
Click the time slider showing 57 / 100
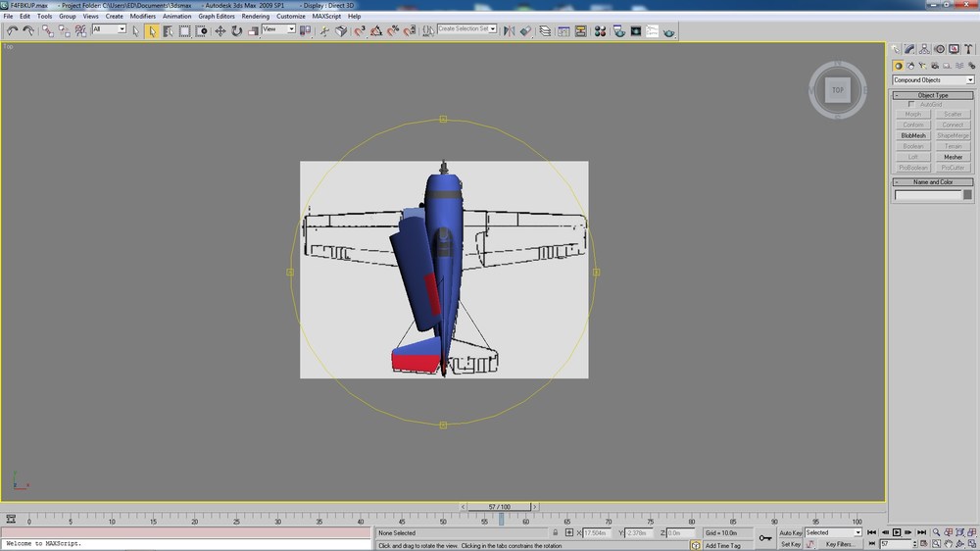[500, 507]
